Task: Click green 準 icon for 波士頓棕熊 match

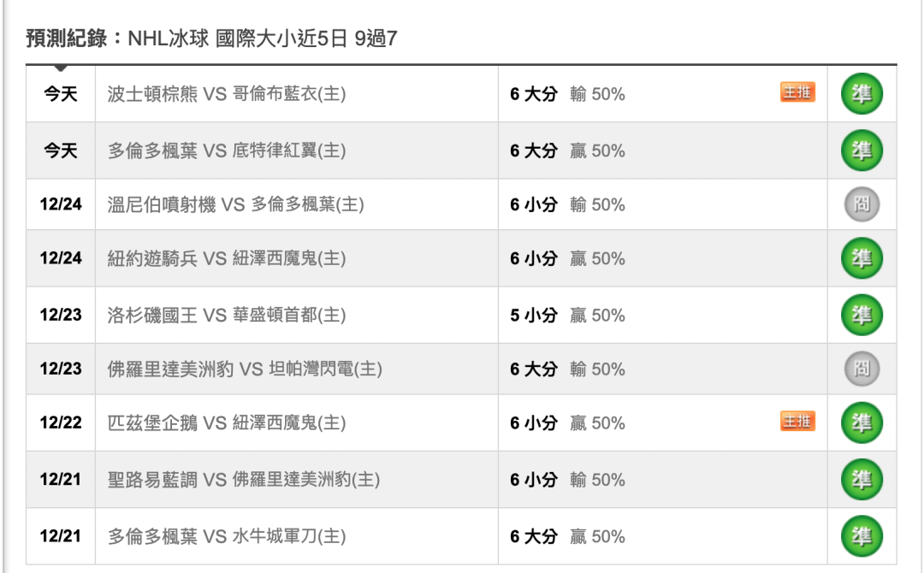Action: point(862,93)
